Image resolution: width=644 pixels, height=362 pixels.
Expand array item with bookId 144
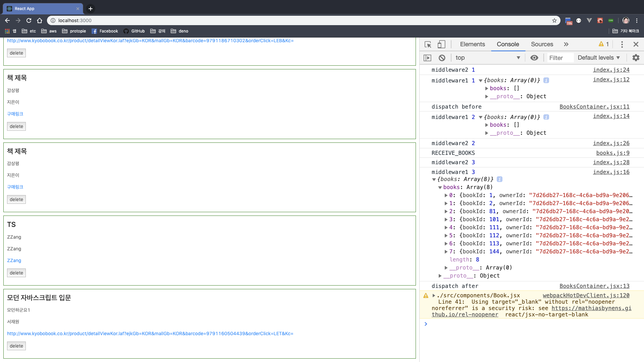446,252
